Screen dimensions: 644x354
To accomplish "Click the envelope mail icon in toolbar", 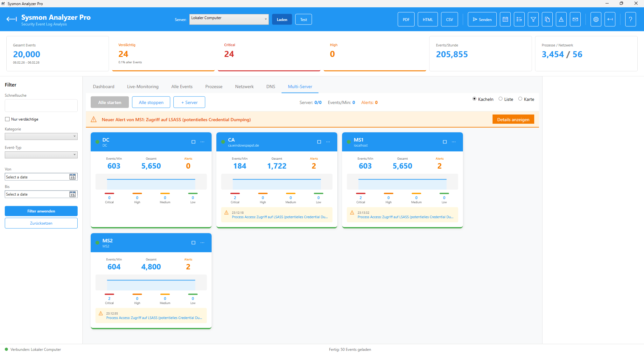I will (x=575, y=19).
